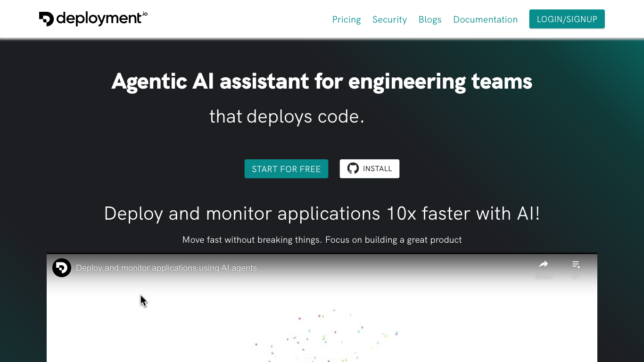Play the embedded demo video
This screenshot has height=362, width=644.
click(x=322, y=308)
